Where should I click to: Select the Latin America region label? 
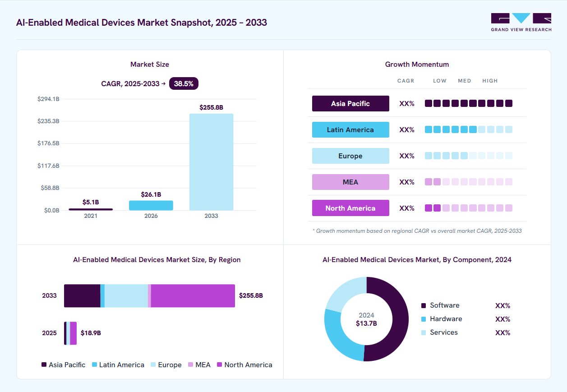coord(350,129)
